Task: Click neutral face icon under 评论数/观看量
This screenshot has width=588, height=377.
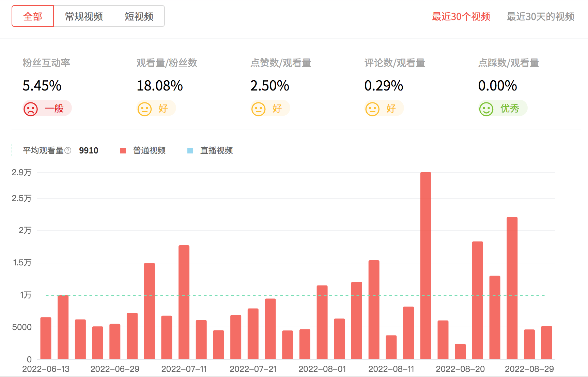Action: coord(372,109)
